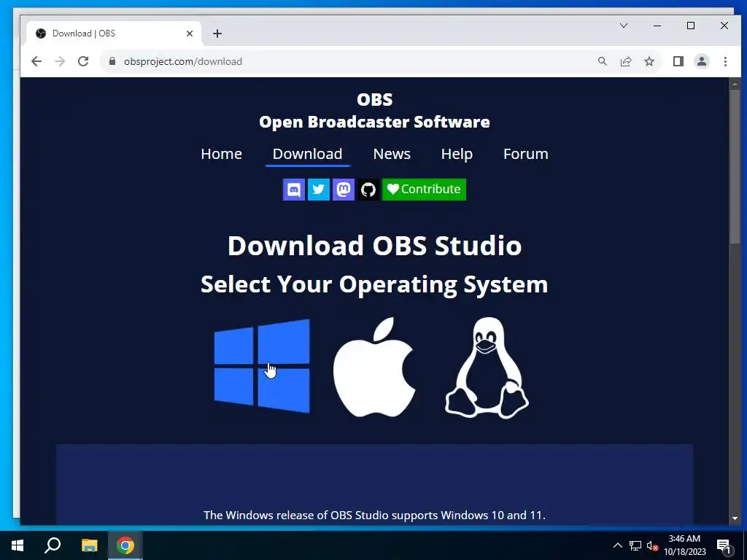This screenshot has width=747, height=560.
Task: Go to the Home nav link
Action: [x=222, y=154]
